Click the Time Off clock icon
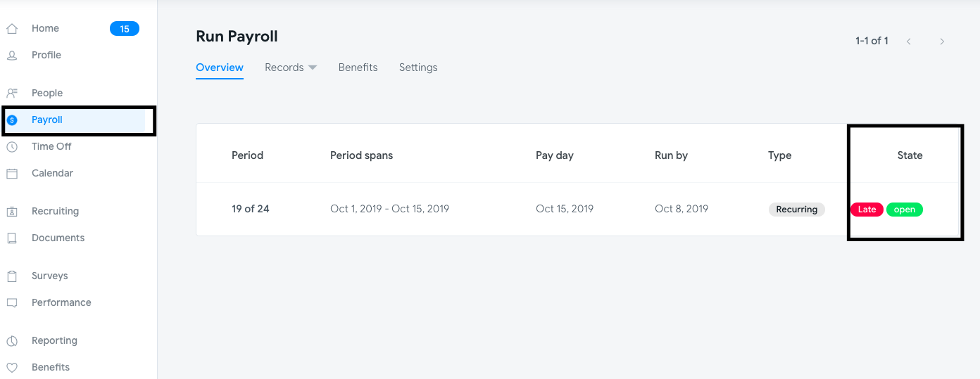The image size is (980, 379). point(12,147)
